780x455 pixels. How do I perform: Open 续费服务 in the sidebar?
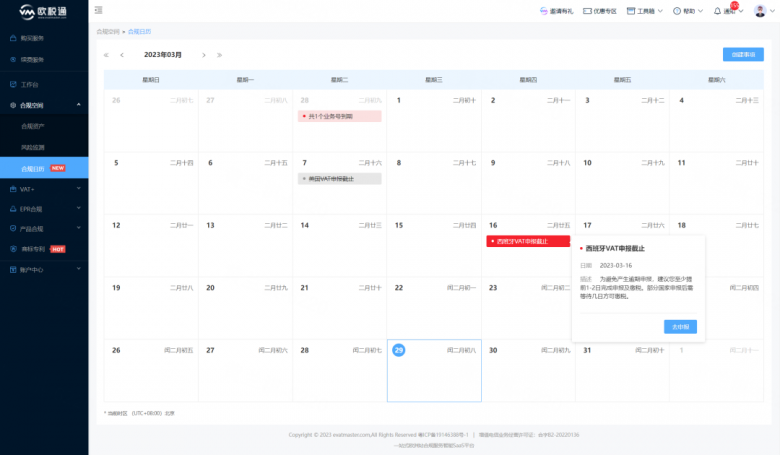32,60
